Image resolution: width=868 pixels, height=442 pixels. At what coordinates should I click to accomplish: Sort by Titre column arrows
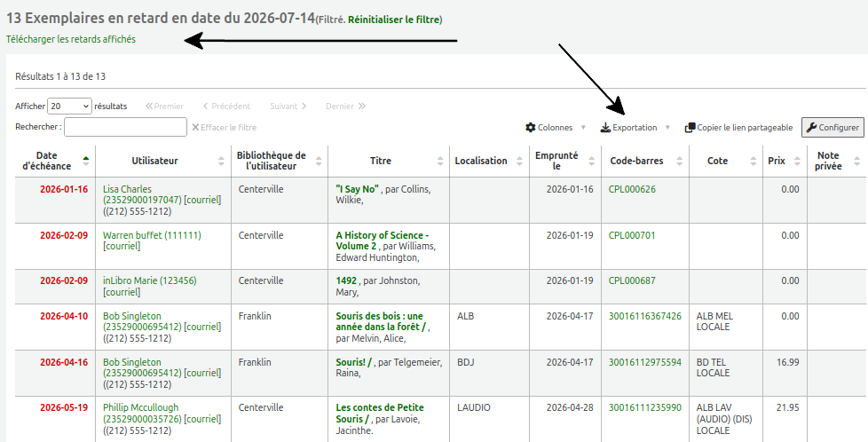point(440,161)
